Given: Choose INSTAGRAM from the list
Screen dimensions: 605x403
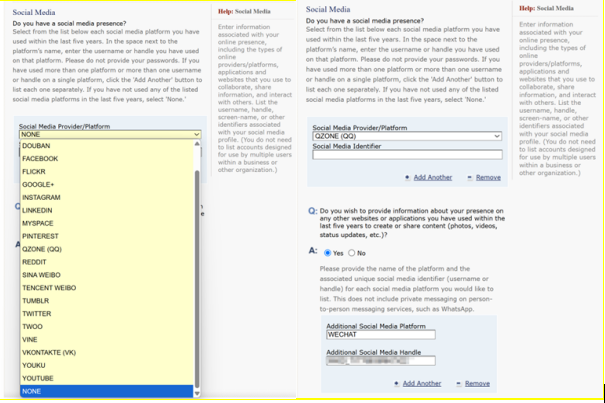Looking at the screenshot, I should (x=107, y=198).
